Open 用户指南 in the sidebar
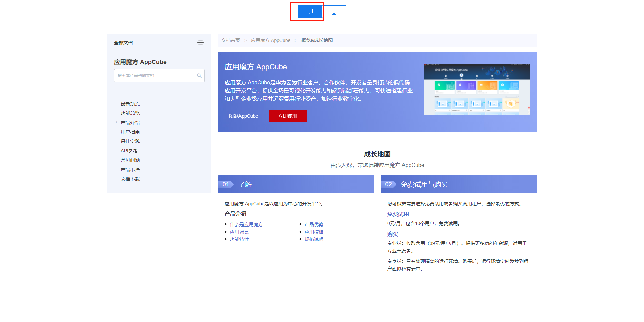The height and width of the screenshot is (322, 644). [130, 132]
